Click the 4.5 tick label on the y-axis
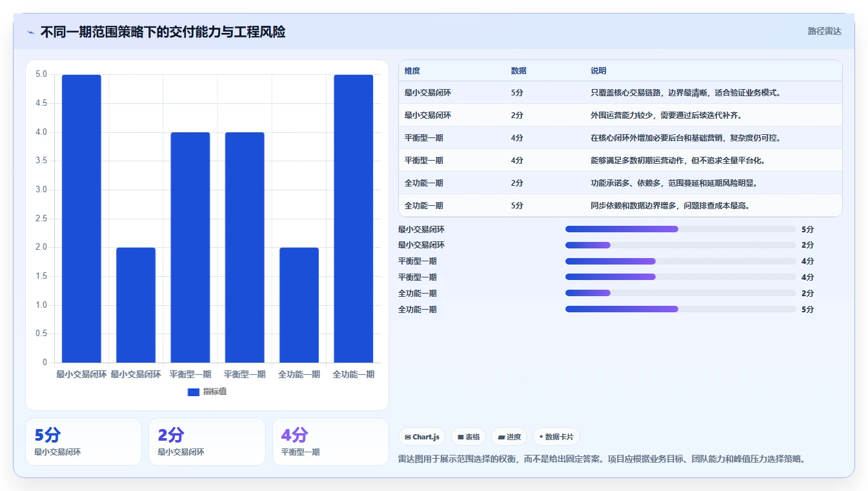Screen dimensions: 868x491 tap(41, 103)
